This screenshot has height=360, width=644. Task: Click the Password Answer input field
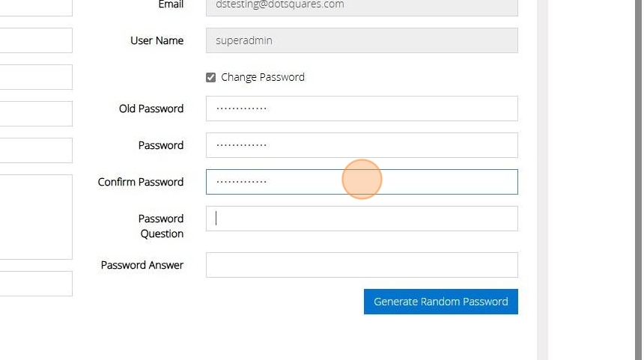(x=362, y=265)
